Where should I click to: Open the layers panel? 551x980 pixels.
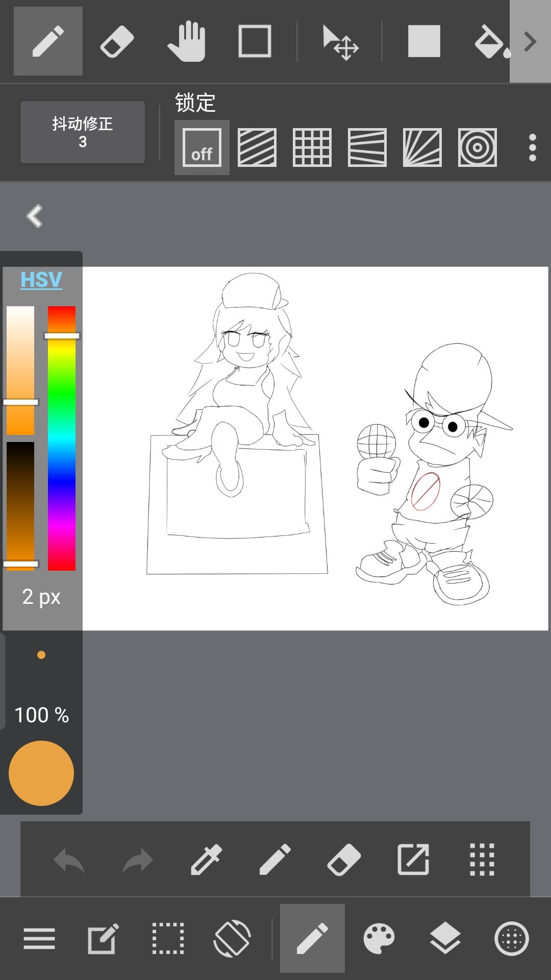[x=445, y=939]
